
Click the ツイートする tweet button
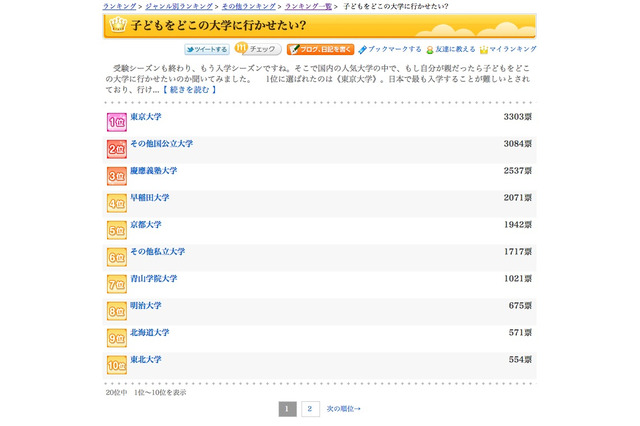point(207,49)
